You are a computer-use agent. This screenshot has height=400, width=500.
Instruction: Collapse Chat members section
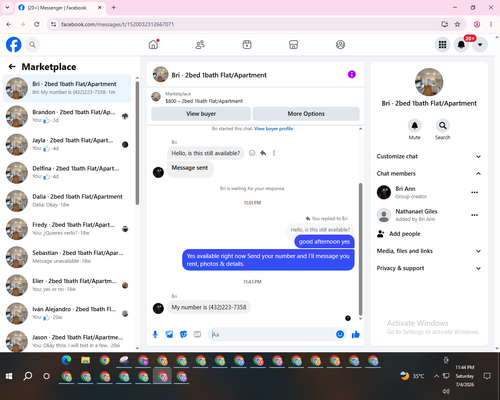[429, 173]
